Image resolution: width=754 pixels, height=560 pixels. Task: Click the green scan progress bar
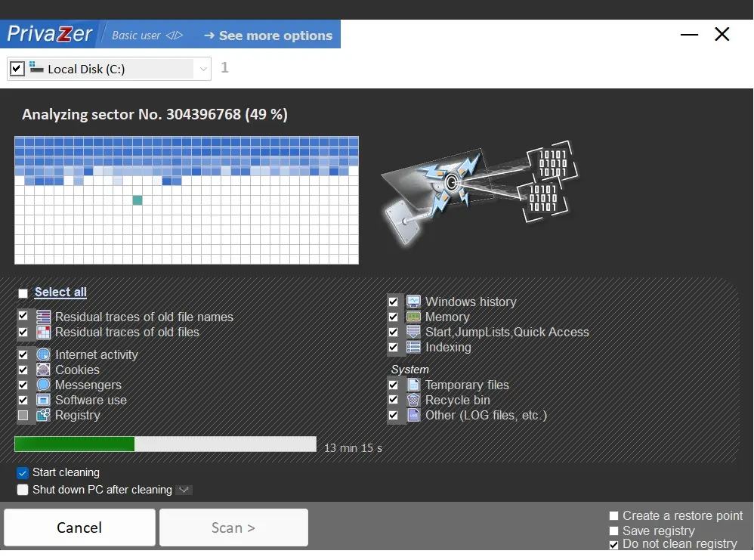165,444
